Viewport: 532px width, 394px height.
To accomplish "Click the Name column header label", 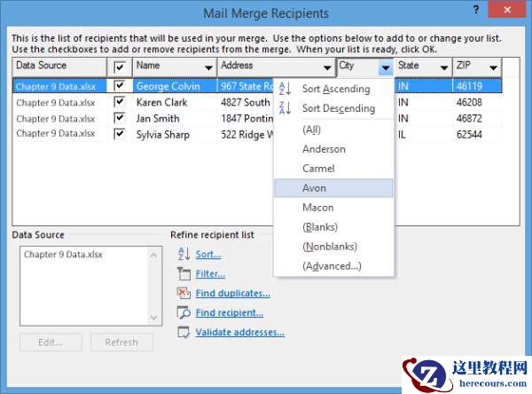I will pyautogui.click(x=148, y=65).
